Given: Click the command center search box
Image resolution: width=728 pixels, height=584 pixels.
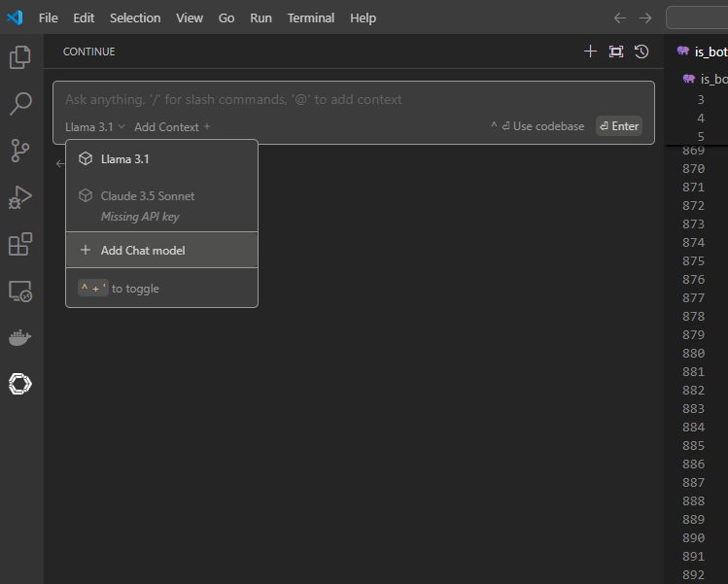Looking at the screenshot, I should tap(697, 18).
